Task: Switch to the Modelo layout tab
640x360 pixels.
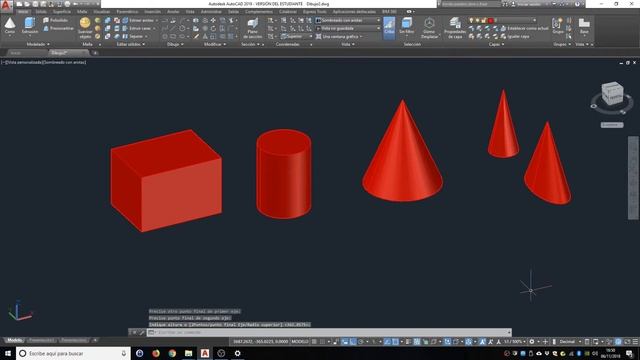Action: pos(15,340)
